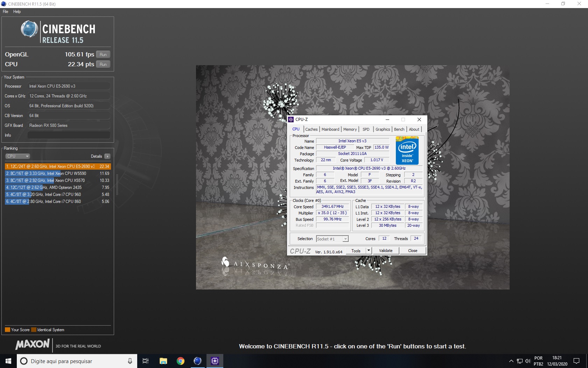Screen dimensions: 588x368
Task: Click the Your Score orange legend swatch
Action: pos(7,330)
